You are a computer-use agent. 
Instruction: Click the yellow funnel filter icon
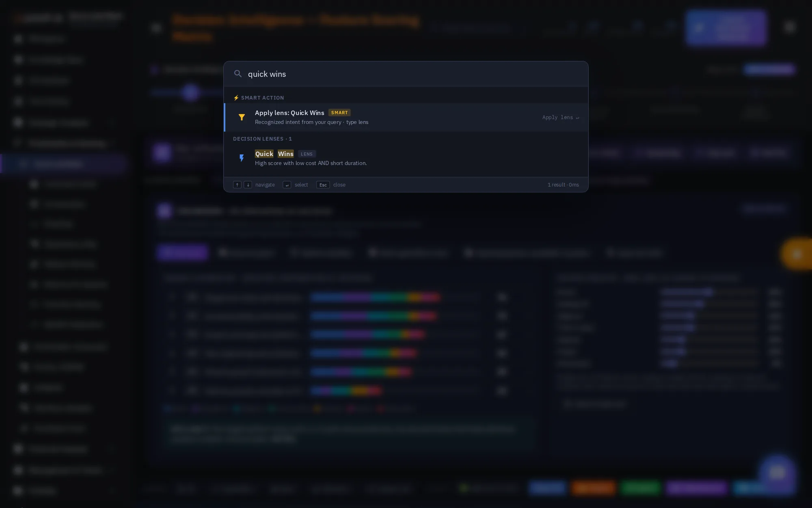pos(242,117)
